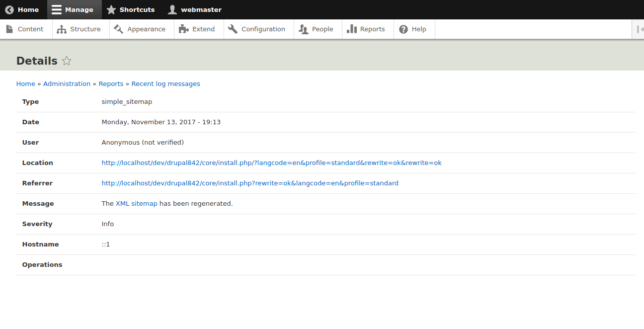This screenshot has height=329, width=644.
Task: Click the Message row label
Action: pos(38,204)
